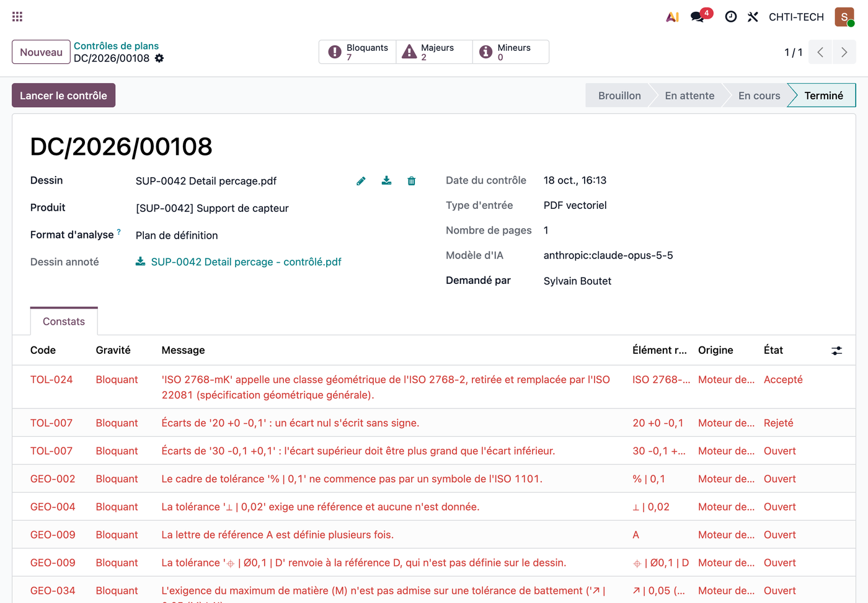Open the GEO-034 finding row
Image resolution: width=868 pixels, height=603 pixels.
(x=434, y=591)
